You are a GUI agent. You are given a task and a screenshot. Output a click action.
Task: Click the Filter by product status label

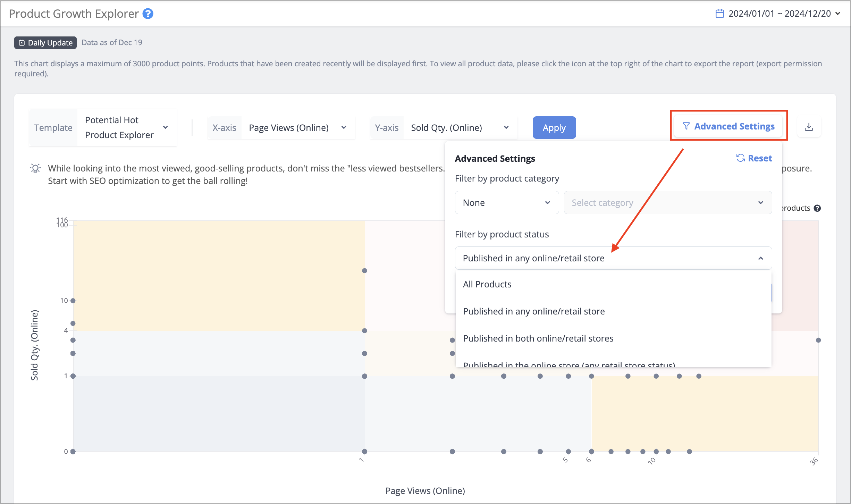pos(502,234)
